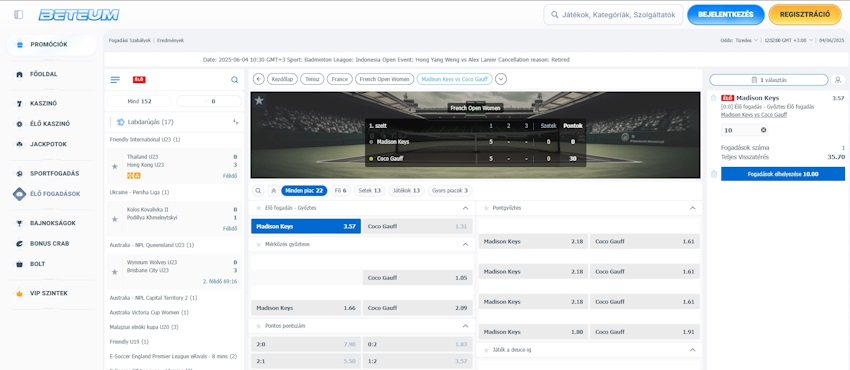Select the Gyors piacok 3 tab

pyautogui.click(x=450, y=191)
